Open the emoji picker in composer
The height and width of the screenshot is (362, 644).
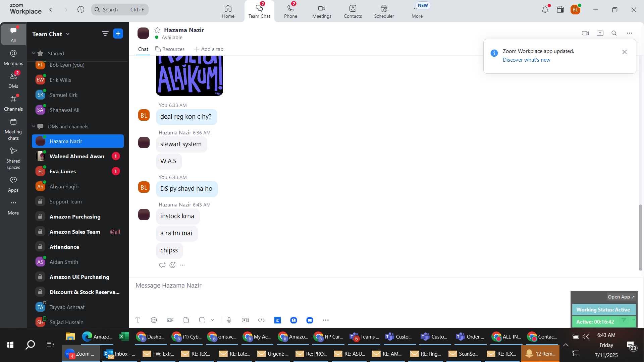(x=154, y=320)
